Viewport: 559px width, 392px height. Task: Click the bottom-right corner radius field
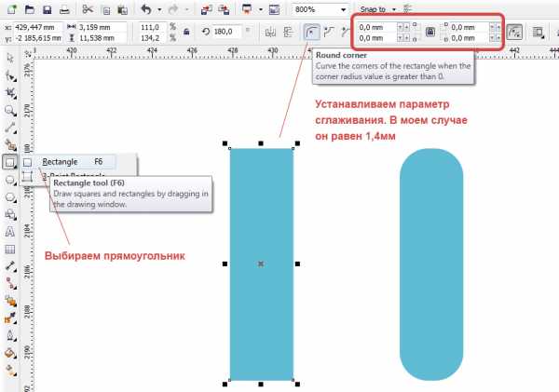[469, 38]
